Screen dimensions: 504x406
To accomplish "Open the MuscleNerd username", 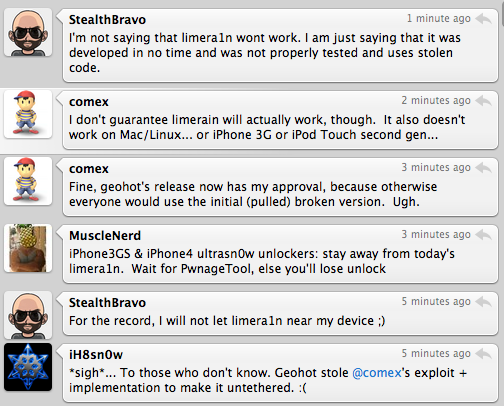I will tap(105, 236).
